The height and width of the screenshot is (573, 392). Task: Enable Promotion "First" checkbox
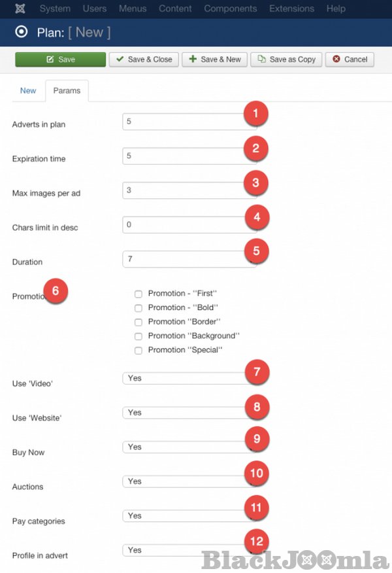[x=138, y=294]
